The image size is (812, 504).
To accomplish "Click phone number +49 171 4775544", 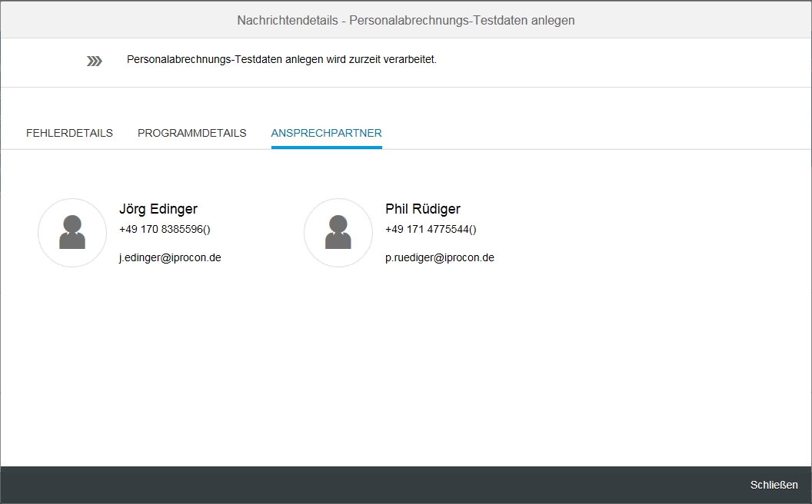I will click(431, 229).
